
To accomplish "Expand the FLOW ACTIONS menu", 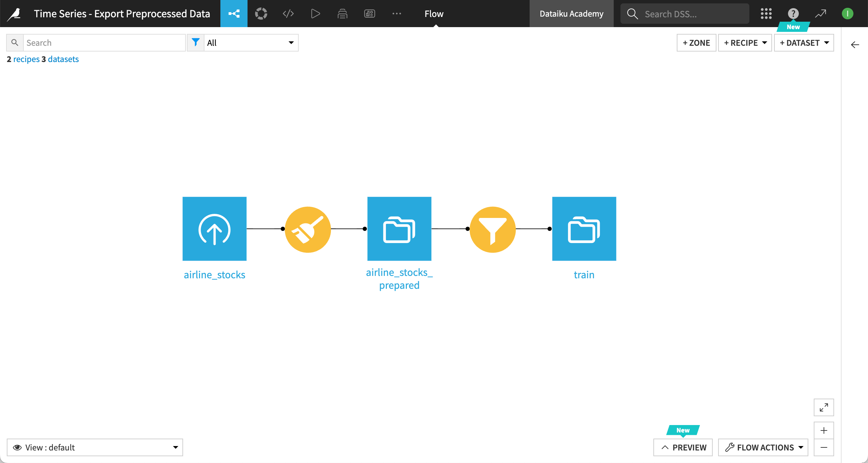I will pos(763,447).
